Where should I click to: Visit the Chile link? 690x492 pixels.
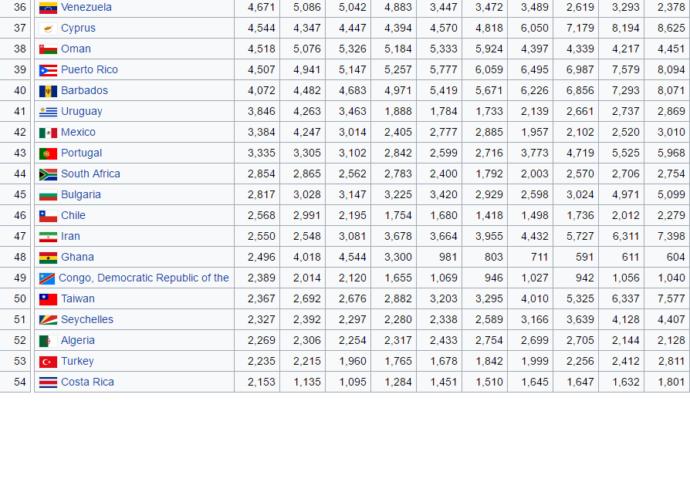tap(73, 215)
